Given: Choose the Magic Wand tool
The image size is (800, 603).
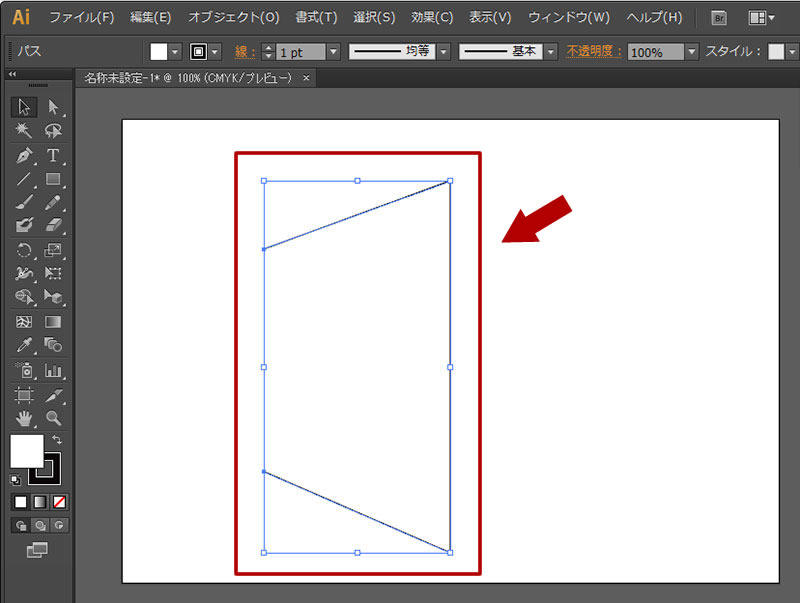Looking at the screenshot, I should coord(22,130).
